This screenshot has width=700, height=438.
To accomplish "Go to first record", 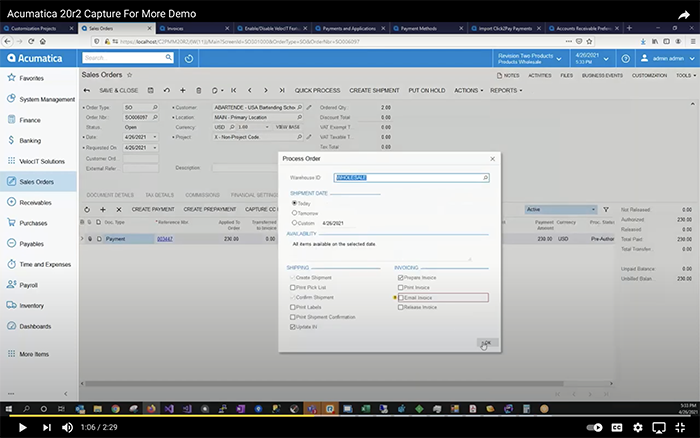I will (233, 90).
